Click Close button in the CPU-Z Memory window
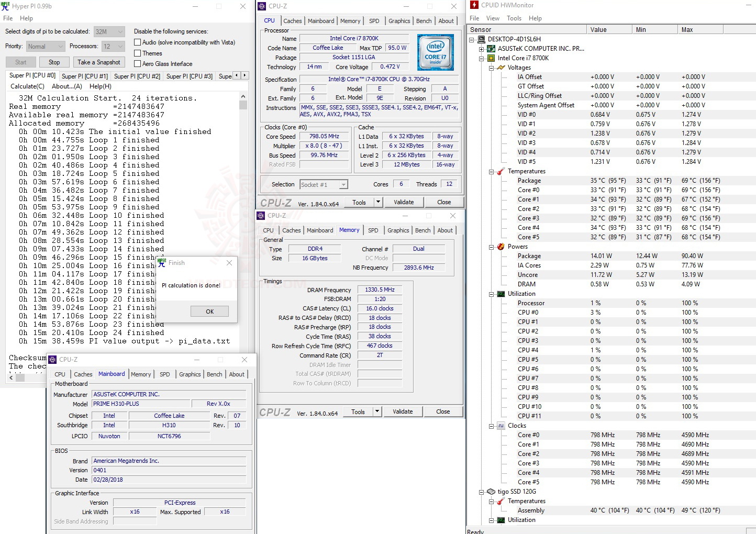 (443, 411)
